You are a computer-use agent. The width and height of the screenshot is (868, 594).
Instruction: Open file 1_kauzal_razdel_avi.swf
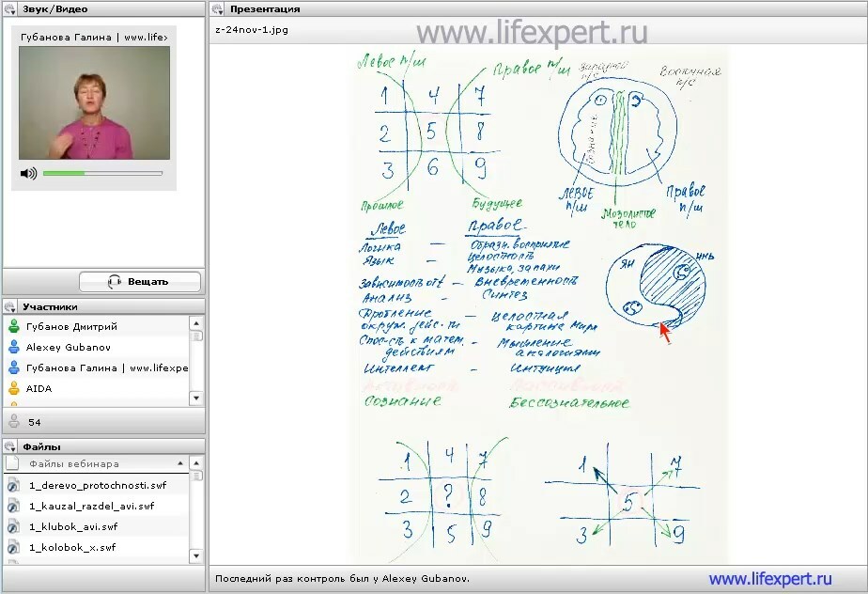point(91,506)
